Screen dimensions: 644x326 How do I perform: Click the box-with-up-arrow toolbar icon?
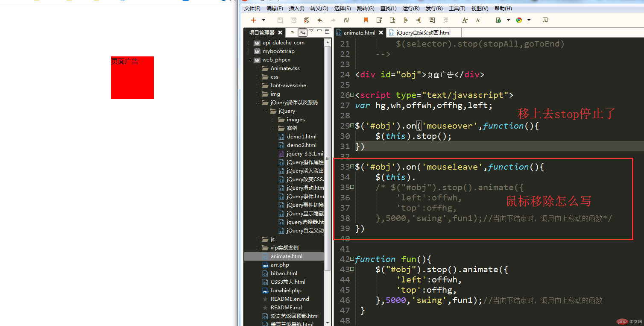[379, 20]
